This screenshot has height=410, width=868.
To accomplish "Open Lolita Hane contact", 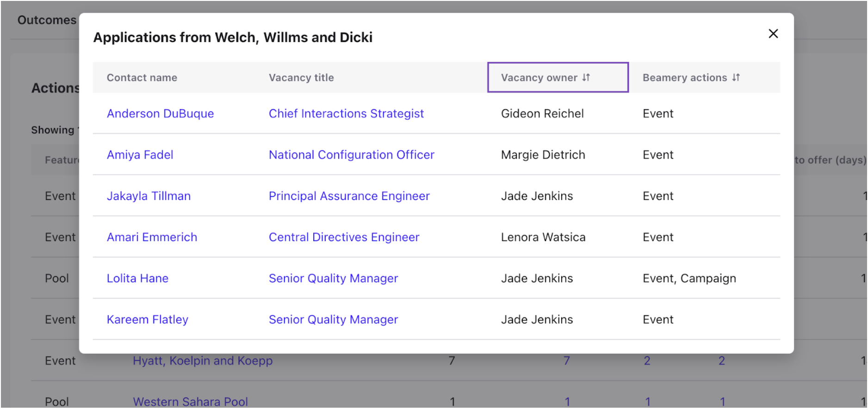I will tap(137, 279).
